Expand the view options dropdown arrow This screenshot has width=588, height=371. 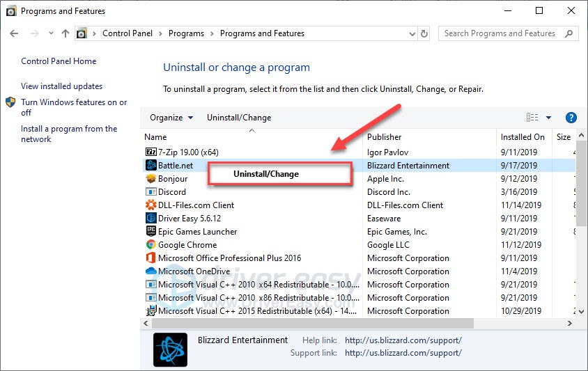click(548, 118)
